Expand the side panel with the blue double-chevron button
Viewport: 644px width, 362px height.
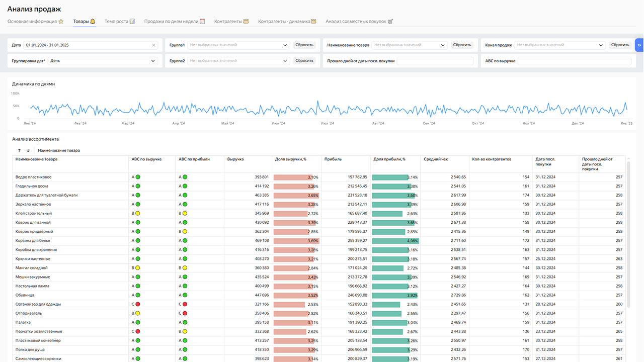point(639,45)
